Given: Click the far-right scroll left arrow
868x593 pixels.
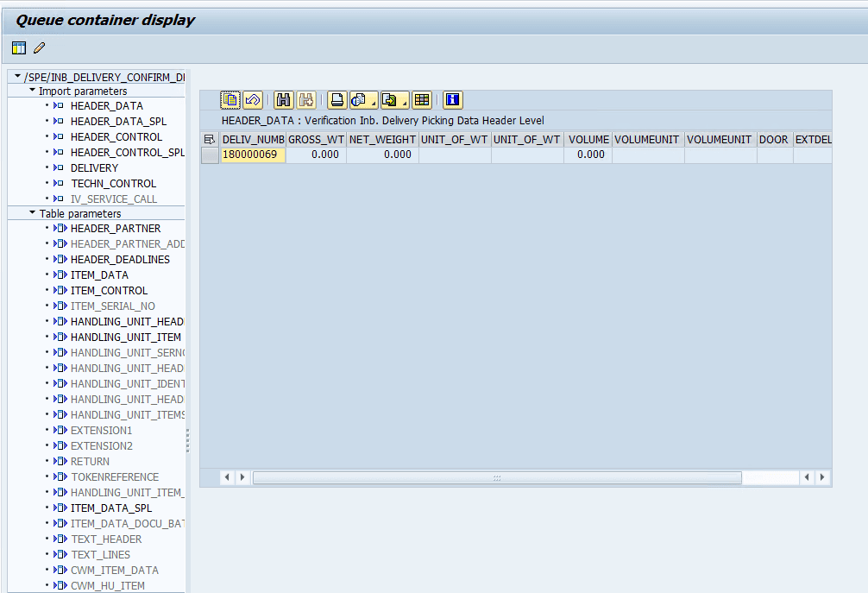Looking at the screenshot, I should click(807, 477).
